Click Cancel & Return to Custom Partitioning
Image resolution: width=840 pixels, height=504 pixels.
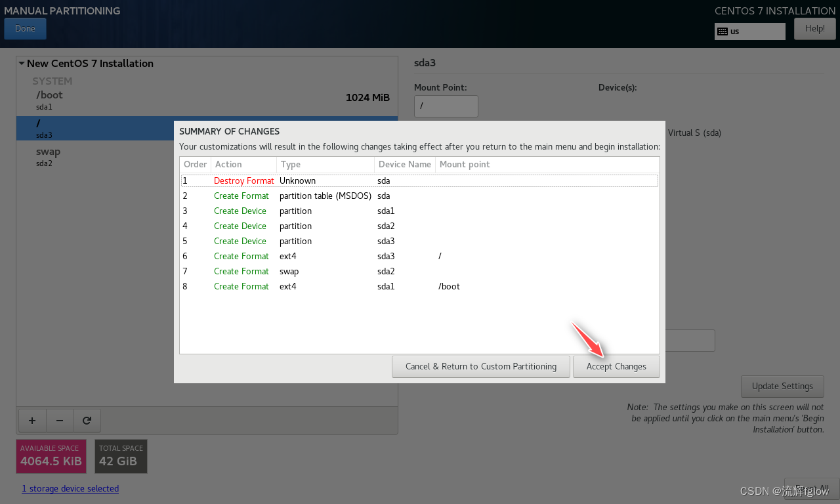pyautogui.click(x=481, y=366)
